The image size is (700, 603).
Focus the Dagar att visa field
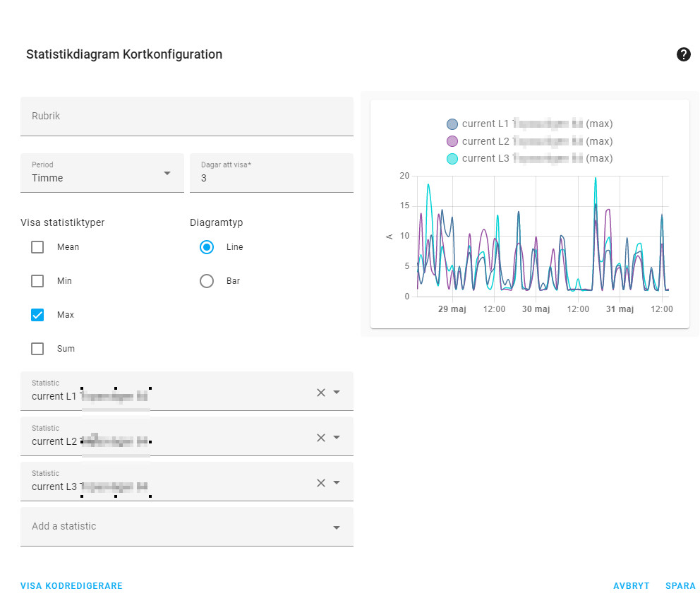pyautogui.click(x=272, y=173)
